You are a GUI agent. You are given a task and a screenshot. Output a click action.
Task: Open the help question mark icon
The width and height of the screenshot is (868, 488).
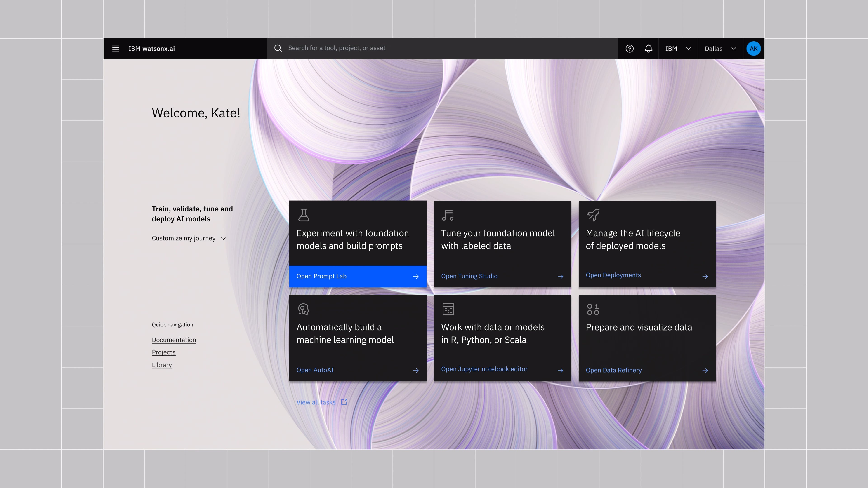630,49
